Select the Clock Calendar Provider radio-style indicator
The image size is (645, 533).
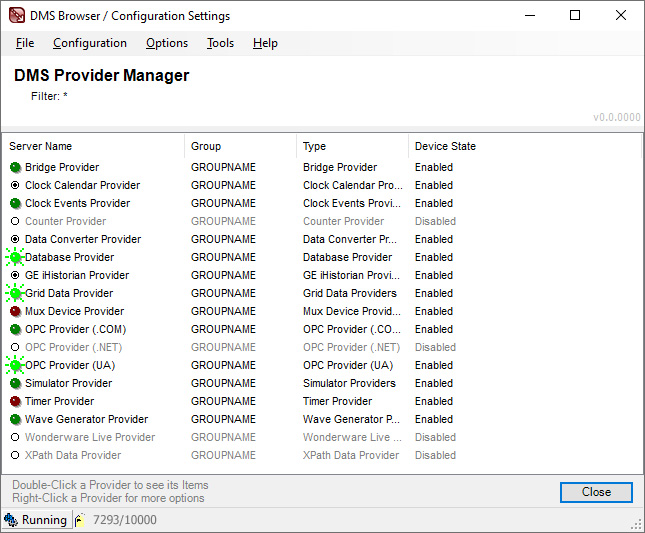pos(15,186)
